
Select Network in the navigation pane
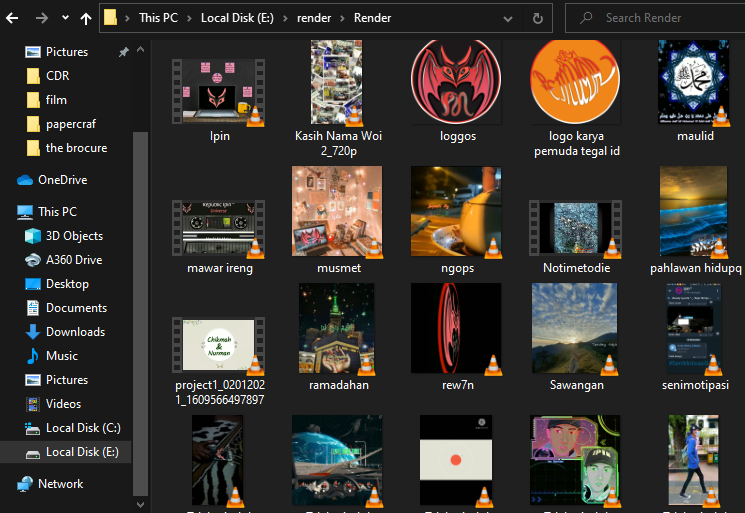pos(50,484)
